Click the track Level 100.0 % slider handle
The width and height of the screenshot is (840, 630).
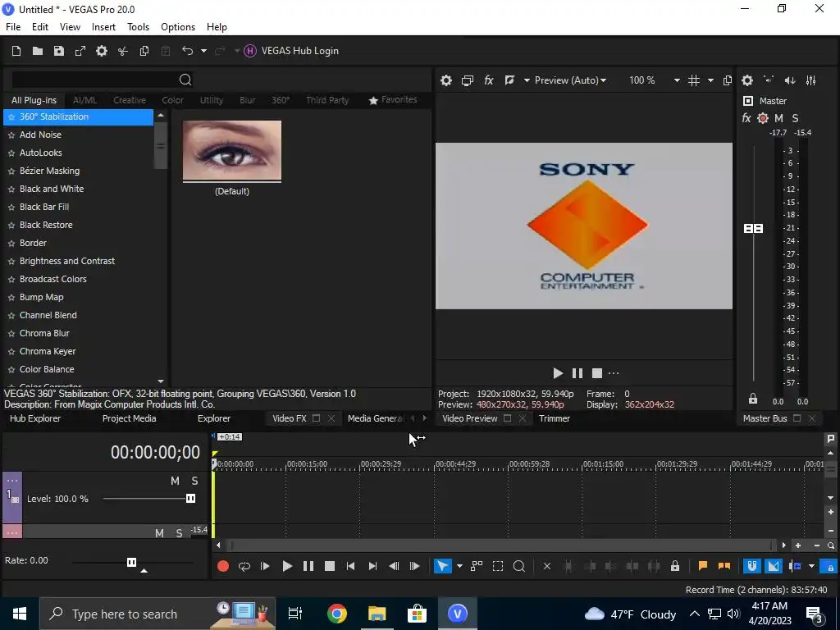(x=190, y=499)
